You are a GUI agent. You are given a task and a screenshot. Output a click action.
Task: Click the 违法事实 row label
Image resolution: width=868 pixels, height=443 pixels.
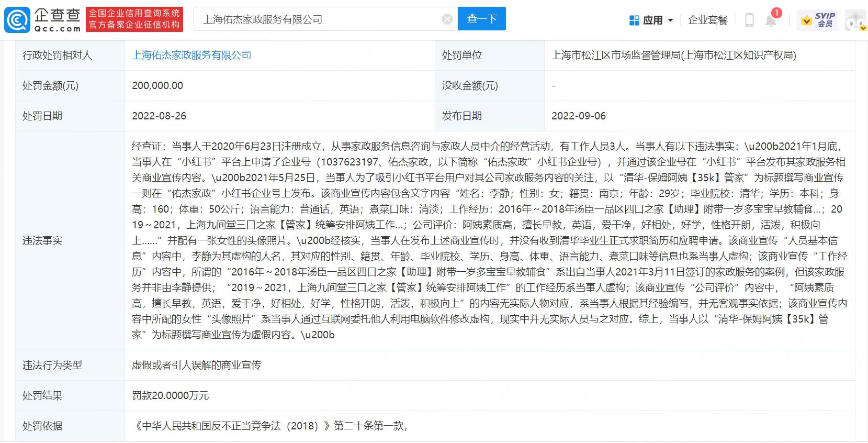coord(42,240)
